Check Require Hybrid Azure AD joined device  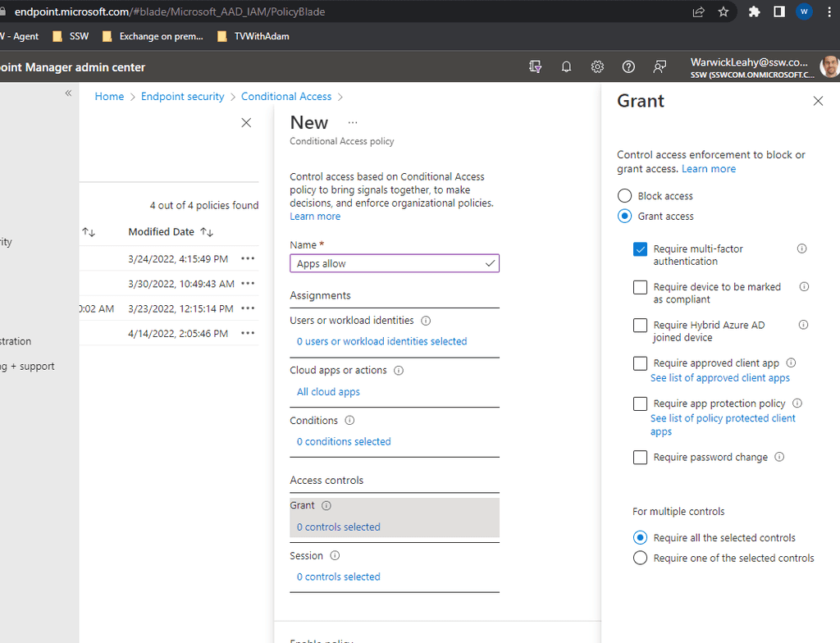point(640,326)
